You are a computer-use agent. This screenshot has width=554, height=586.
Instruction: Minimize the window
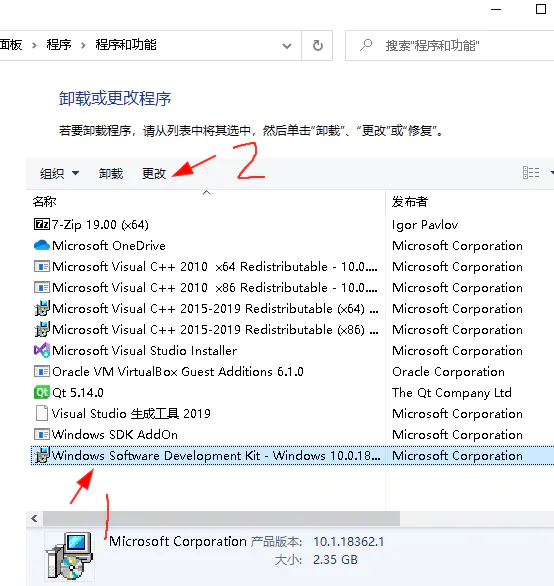[x=496, y=9]
